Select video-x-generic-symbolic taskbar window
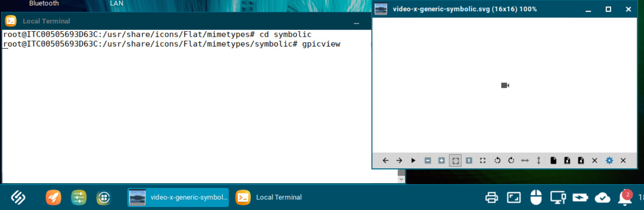 [178, 197]
